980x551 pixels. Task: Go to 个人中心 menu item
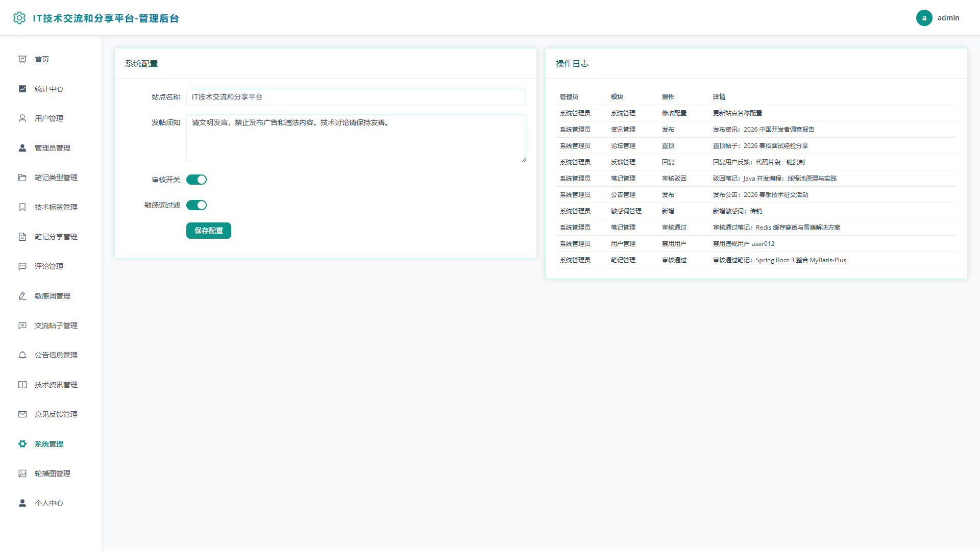coord(51,503)
